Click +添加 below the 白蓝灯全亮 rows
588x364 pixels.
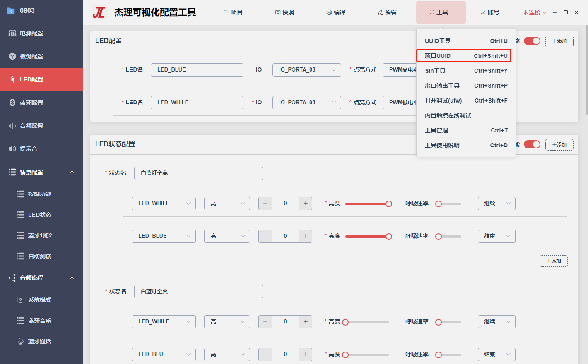[554, 261]
